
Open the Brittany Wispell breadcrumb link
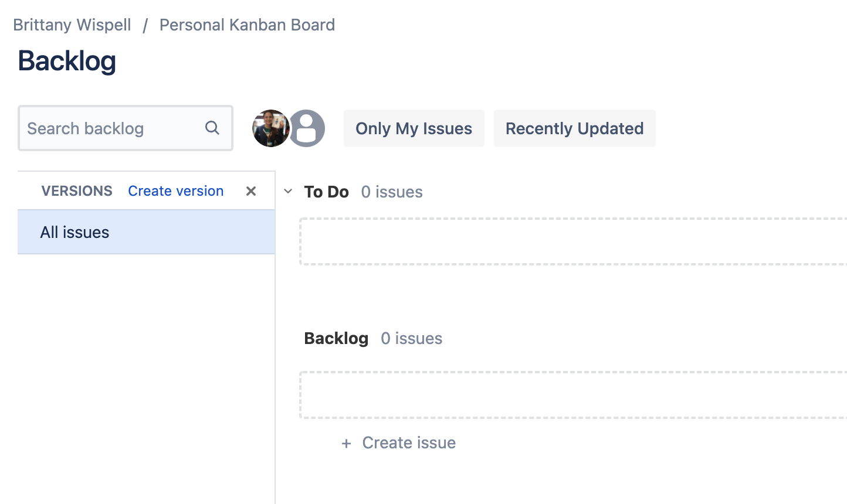[72, 25]
